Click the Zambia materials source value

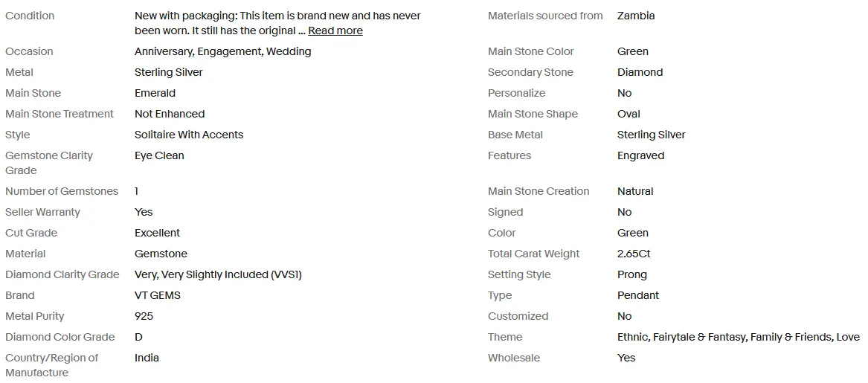click(636, 16)
